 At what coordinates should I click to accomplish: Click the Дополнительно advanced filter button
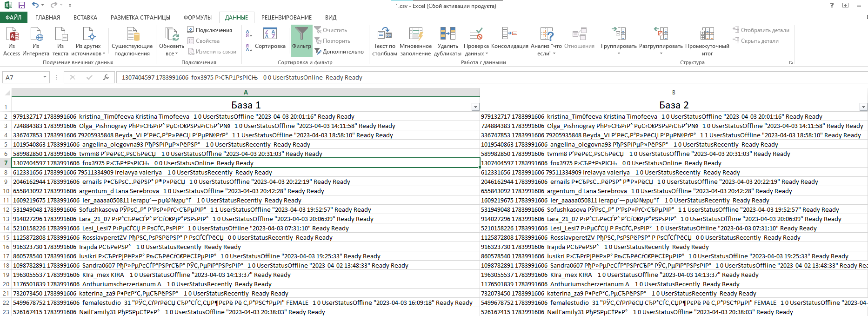[339, 52]
